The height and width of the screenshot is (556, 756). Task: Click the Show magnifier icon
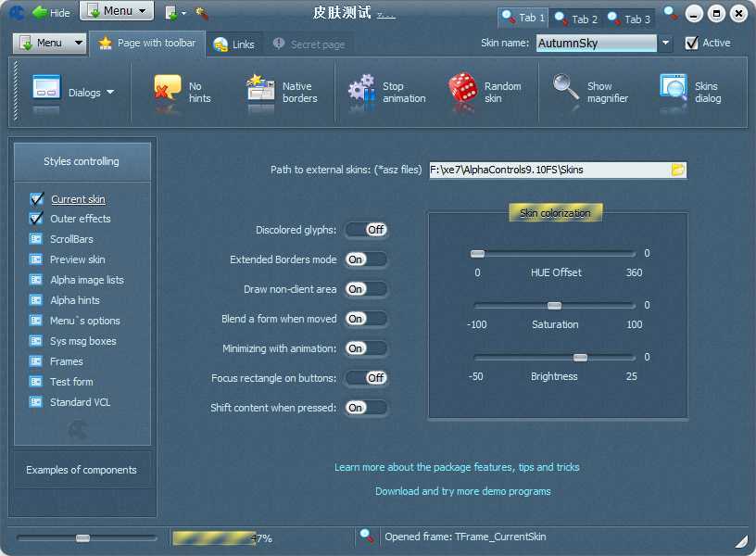pos(565,89)
